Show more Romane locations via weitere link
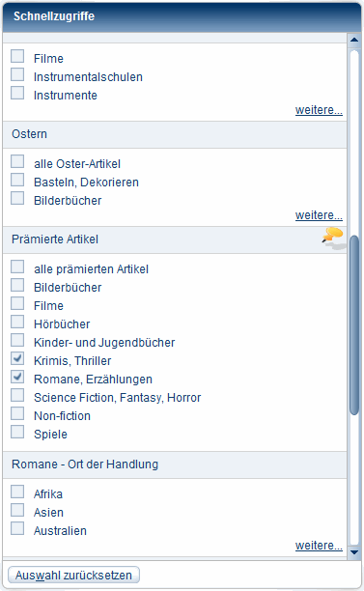Screen dimensions: 364x591 pos(319,546)
